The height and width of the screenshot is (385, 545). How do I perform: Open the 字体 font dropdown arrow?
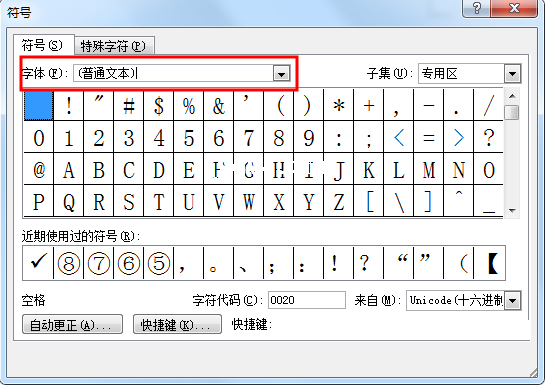[282, 73]
